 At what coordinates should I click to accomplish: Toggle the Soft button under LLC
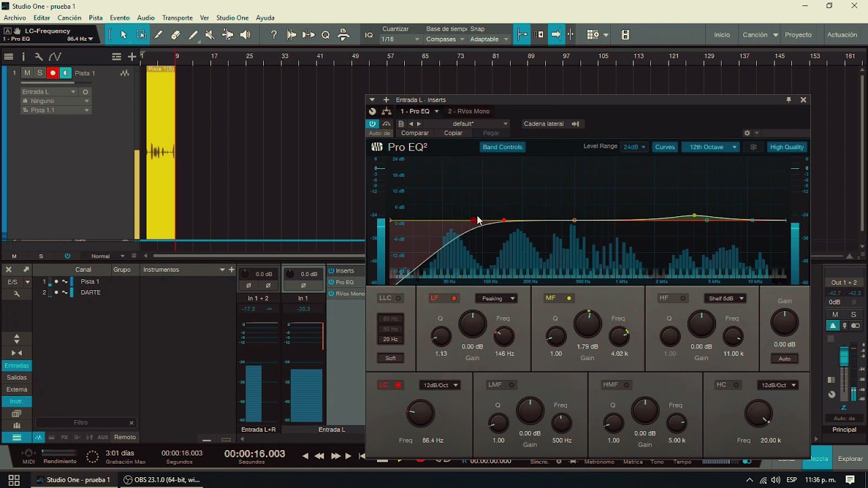pyautogui.click(x=391, y=358)
